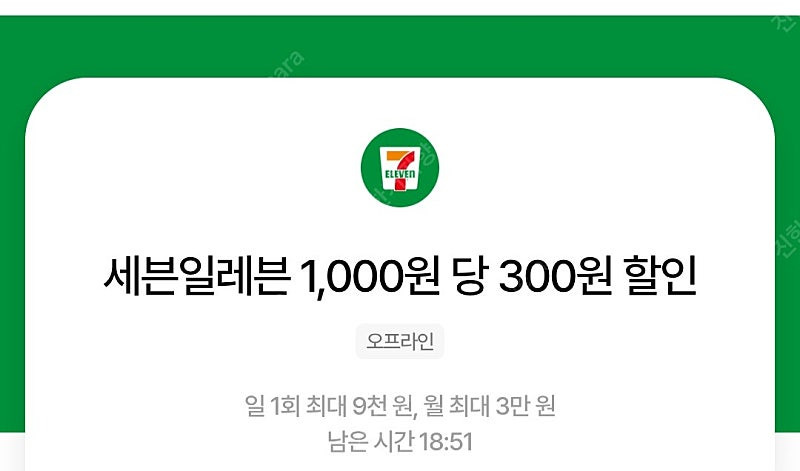The width and height of the screenshot is (800, 471).
Task: Click the 18:51 countdown timer
Action: coord(445,442)
